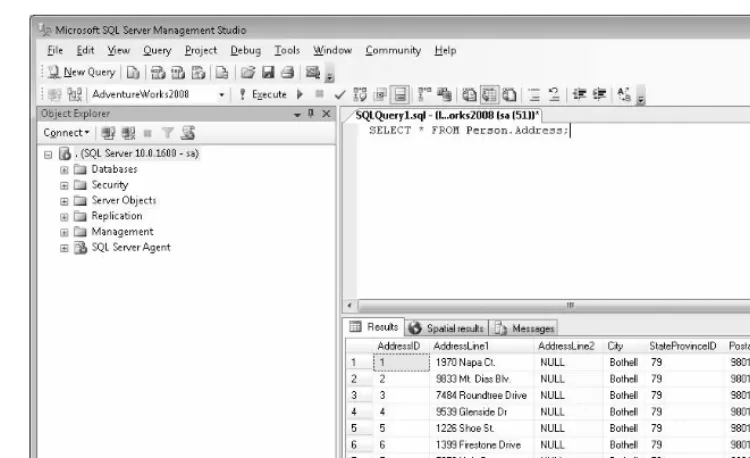Expand the Management node

pos(64,232)
